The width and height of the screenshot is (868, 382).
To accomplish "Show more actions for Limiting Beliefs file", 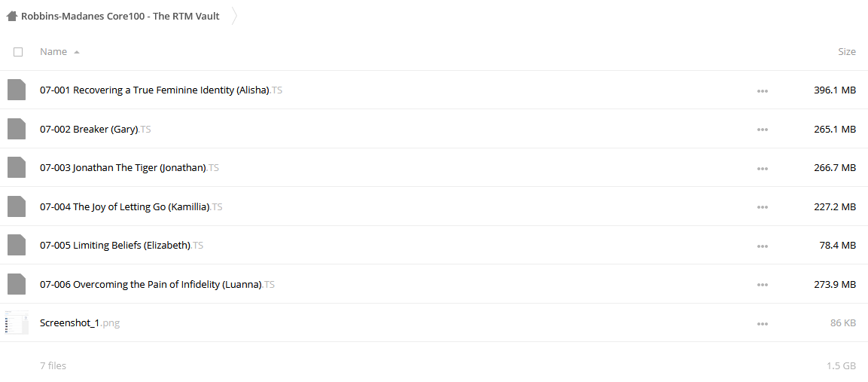I will (763, 246).
